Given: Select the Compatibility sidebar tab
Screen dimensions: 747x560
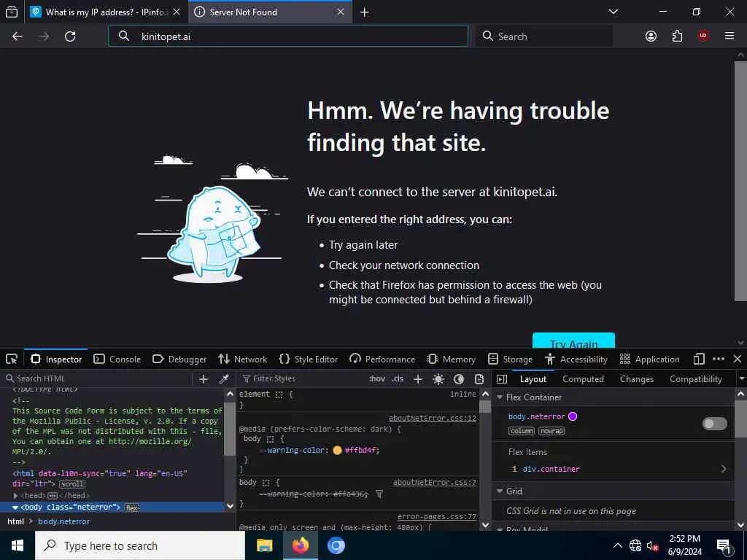Looking at the screenshot, I should tap(695, 379).
